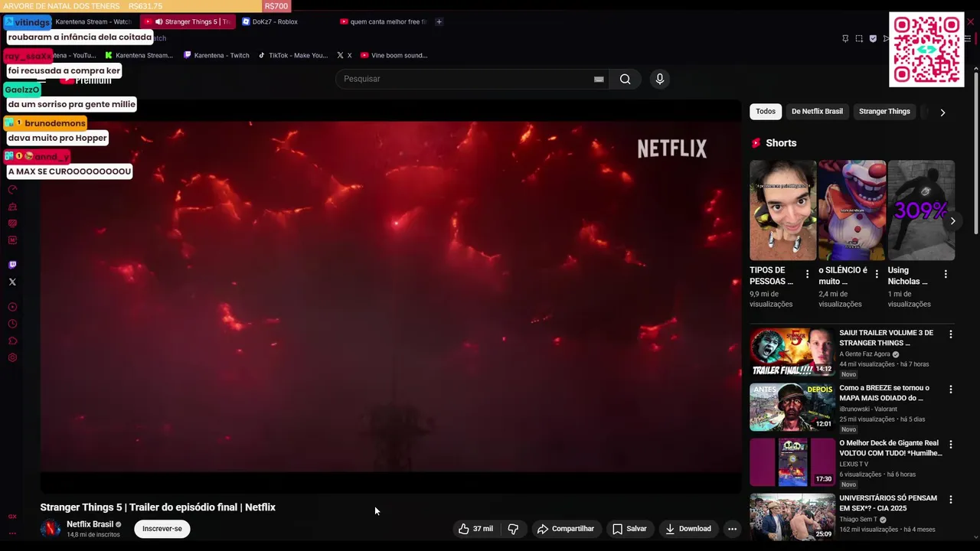Switch to quem canta melhor free fire tab
This screenshot has height=551, width=980.
tap(384, 21)
